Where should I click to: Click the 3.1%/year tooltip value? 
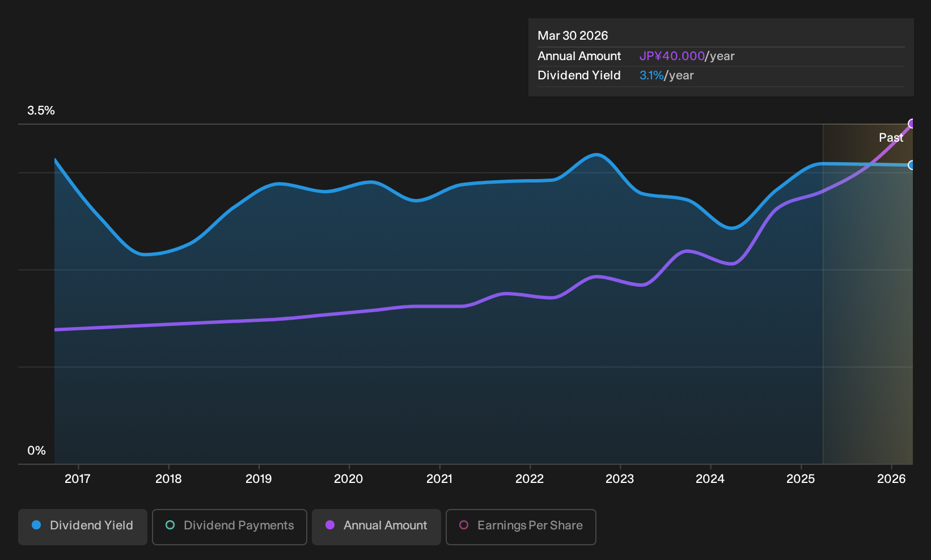pos(667,75)
